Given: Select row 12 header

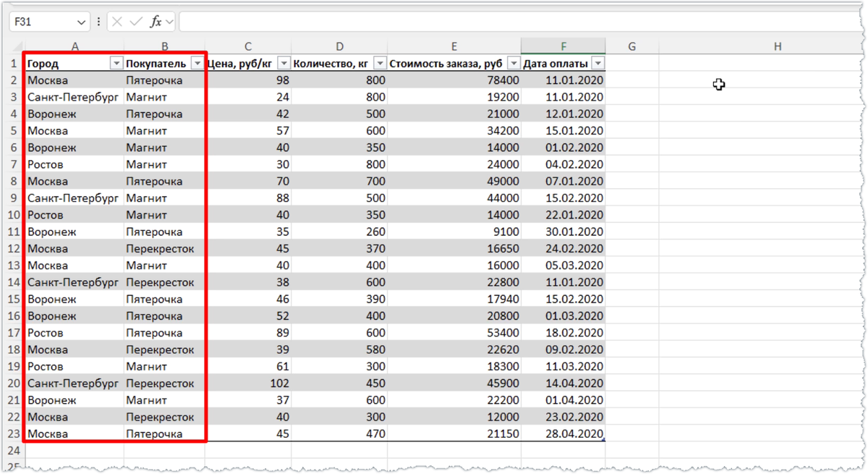Looking at the screenshot, I should pyautogui.click(x=13, y=248).
